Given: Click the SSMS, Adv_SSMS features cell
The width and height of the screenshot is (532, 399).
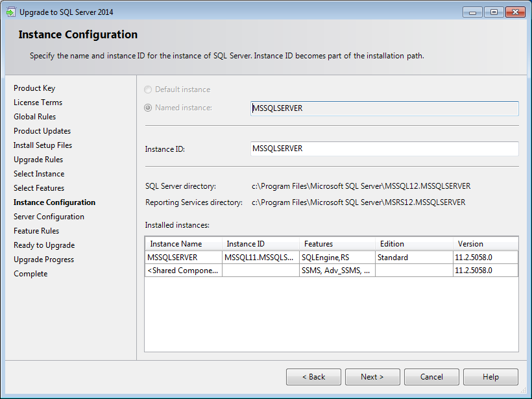Looking at the screenshot, I should [x=337, y=271].
